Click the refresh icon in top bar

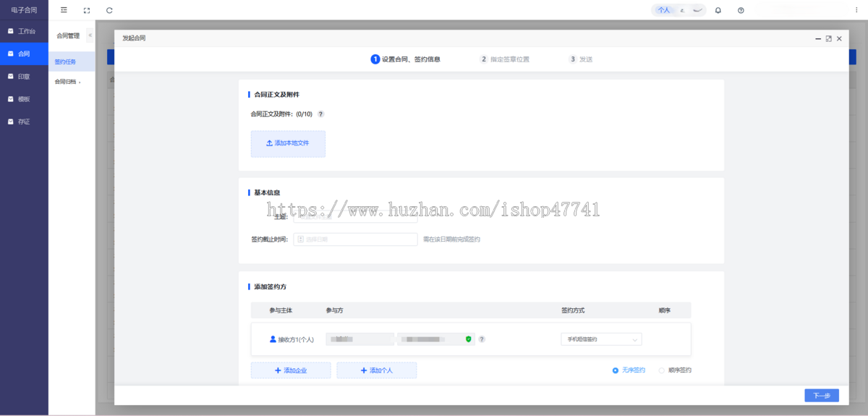tap(109, 10)
